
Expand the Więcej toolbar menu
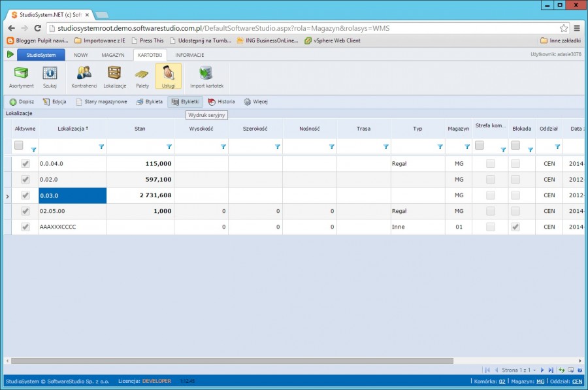point(256,102)
